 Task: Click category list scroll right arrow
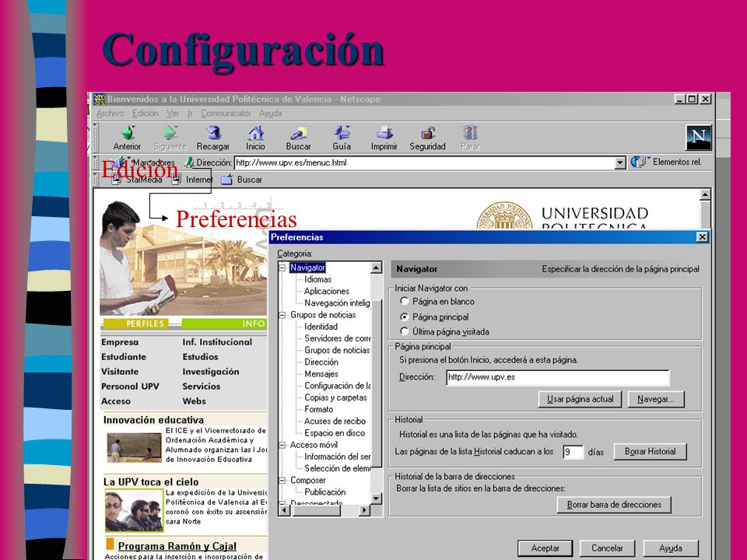[x=364, y=510]
